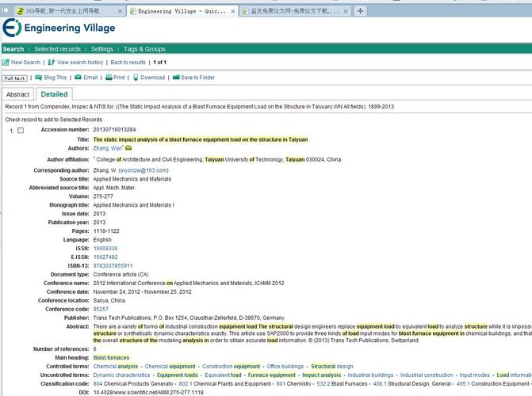
Task: Click the New Search link text
Action: [25, 63]
